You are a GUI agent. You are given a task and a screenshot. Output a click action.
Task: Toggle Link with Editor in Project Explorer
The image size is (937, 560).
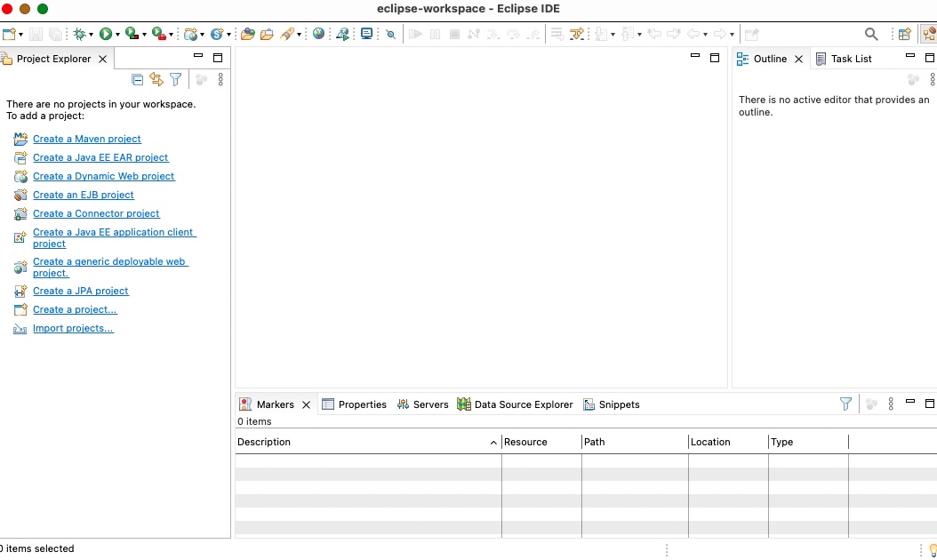[156, 80]
